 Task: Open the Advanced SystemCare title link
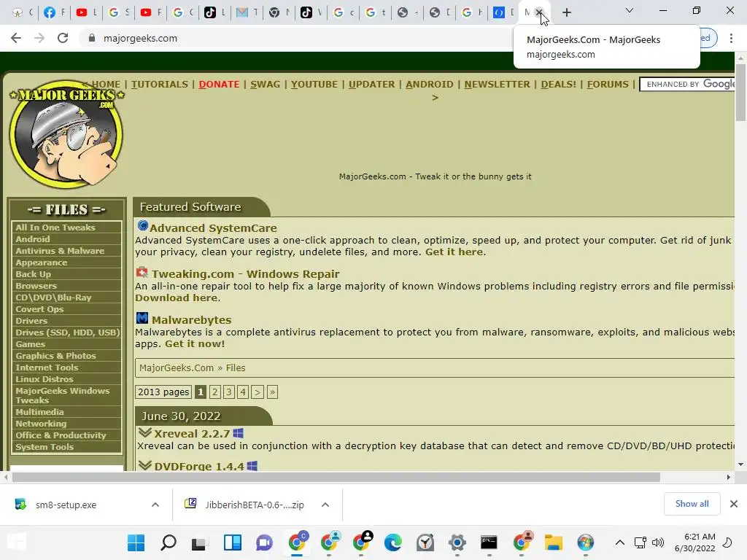pyautogui.click(x=213, y=228)
